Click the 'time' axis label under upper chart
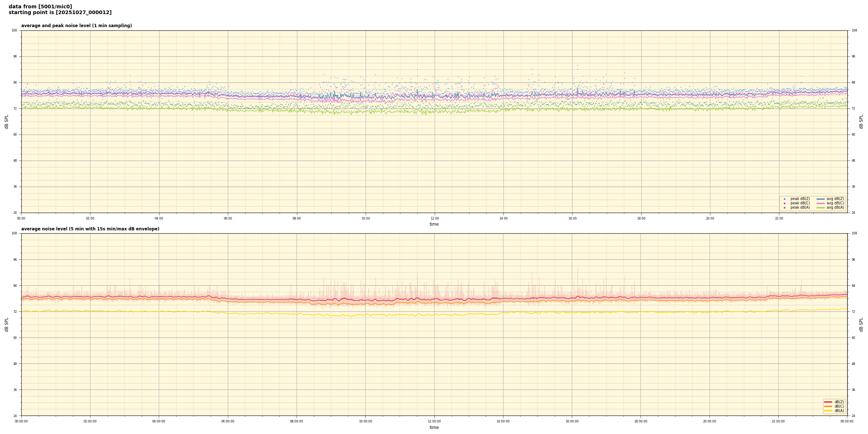868x434 pixels. 434,224
